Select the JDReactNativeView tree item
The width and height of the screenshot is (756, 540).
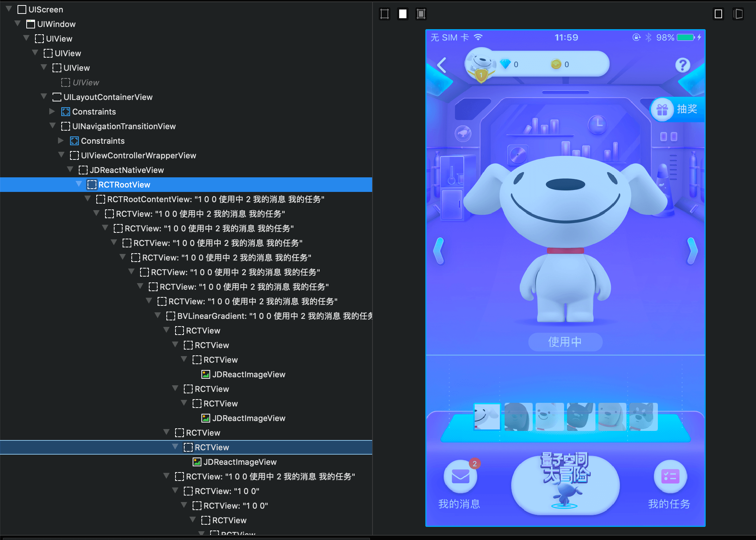127,170
